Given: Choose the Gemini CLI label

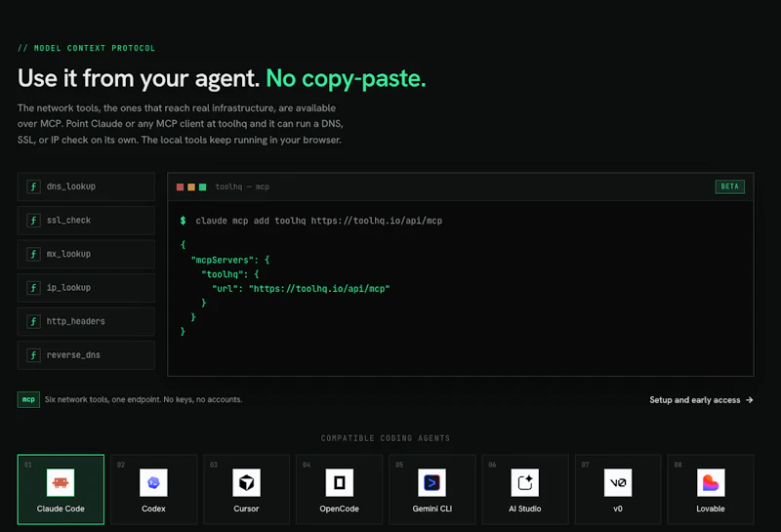Looking at the screenshot, I should tap(432, 509).
